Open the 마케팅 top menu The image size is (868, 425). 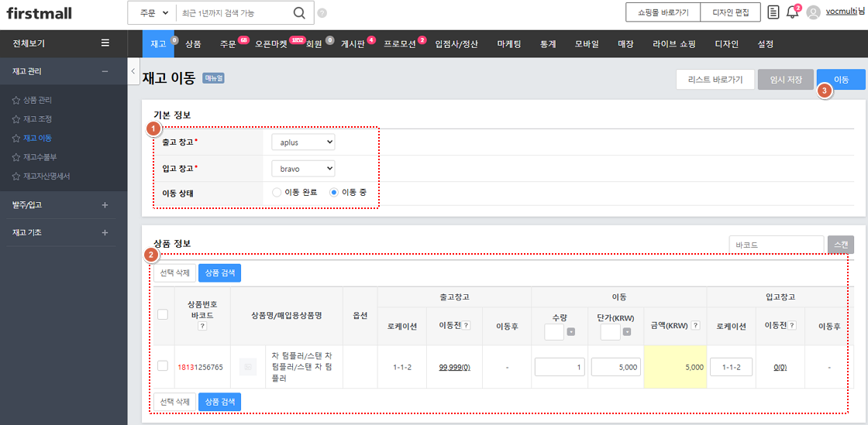(508, 43)
